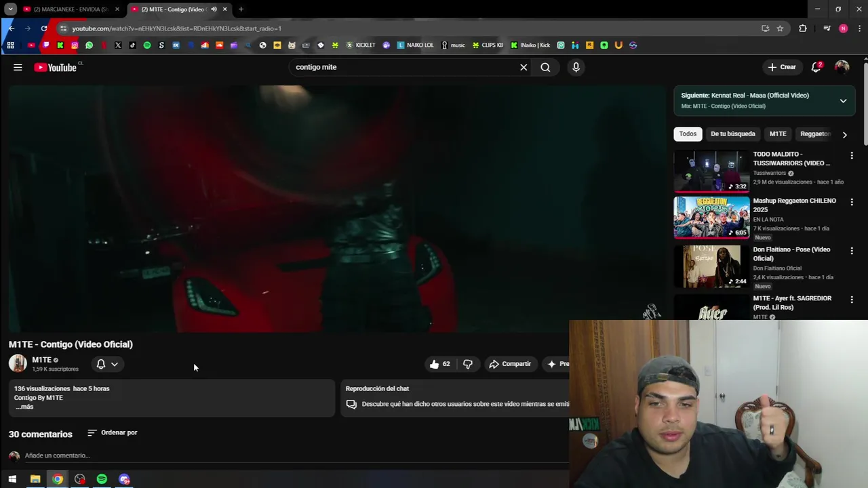
Task: Open CLIPS KB bookmark
Action: point(488,45)
